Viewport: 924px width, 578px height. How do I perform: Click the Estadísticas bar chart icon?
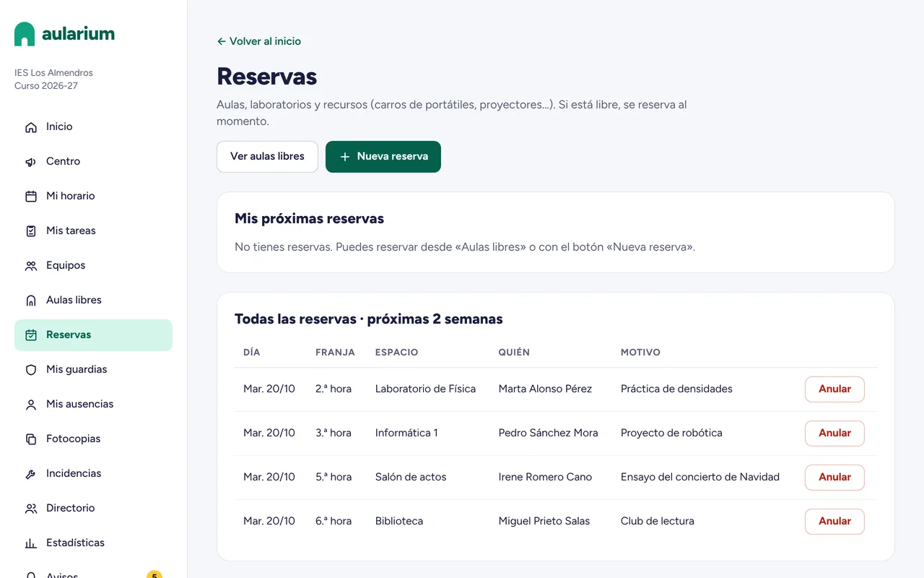(31, 543)
